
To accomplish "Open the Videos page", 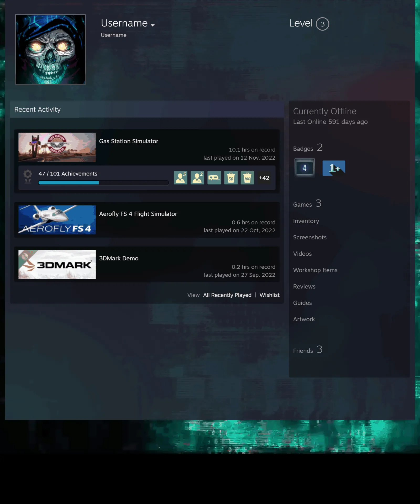I will coord(302,254).
